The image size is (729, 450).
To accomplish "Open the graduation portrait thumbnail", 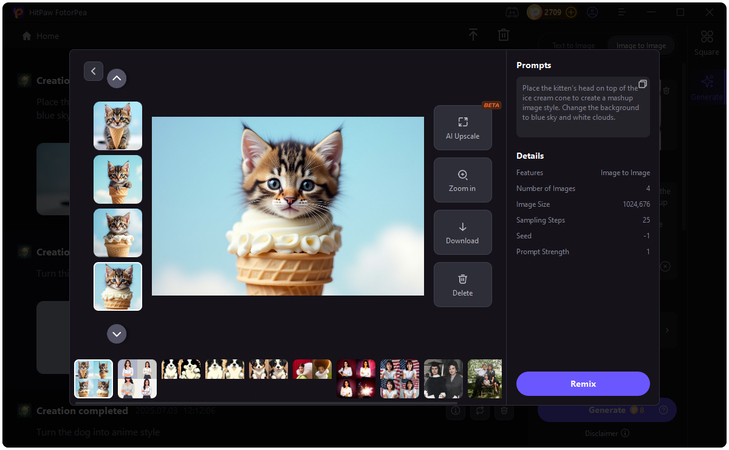I will [x=443, y=378].
